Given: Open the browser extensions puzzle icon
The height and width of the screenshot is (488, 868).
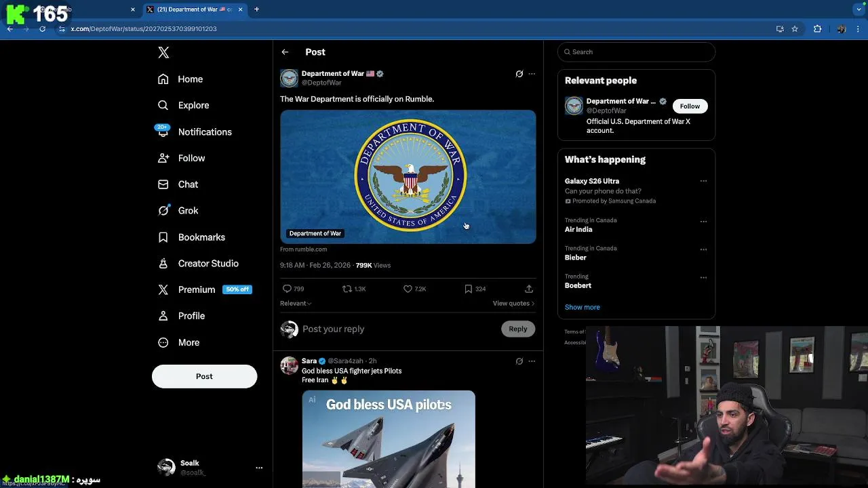Looking at the screenshot, I should [817, 29].
